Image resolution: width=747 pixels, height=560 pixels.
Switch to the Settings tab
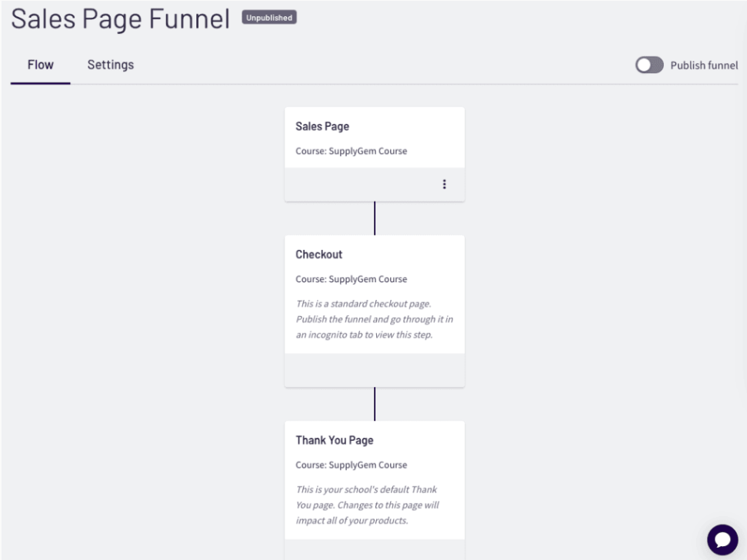110,65
